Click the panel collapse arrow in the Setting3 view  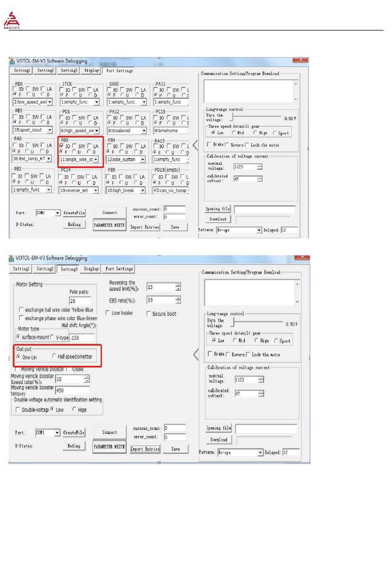pyautogui.click(x=196, y=354)
